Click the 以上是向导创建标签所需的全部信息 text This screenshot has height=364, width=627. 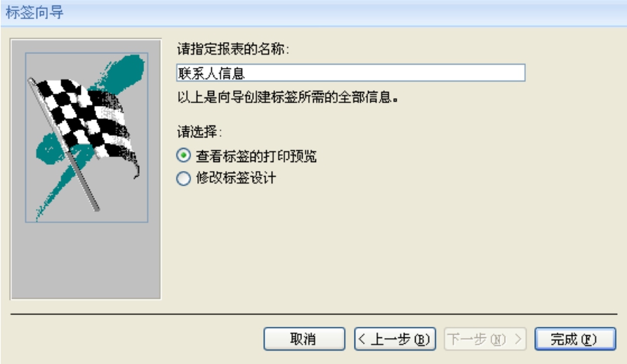(x=287, y=97)
